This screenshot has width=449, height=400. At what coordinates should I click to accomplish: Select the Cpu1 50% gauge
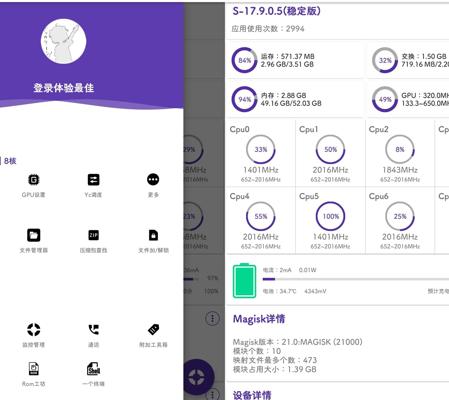[x=330, y=149]
